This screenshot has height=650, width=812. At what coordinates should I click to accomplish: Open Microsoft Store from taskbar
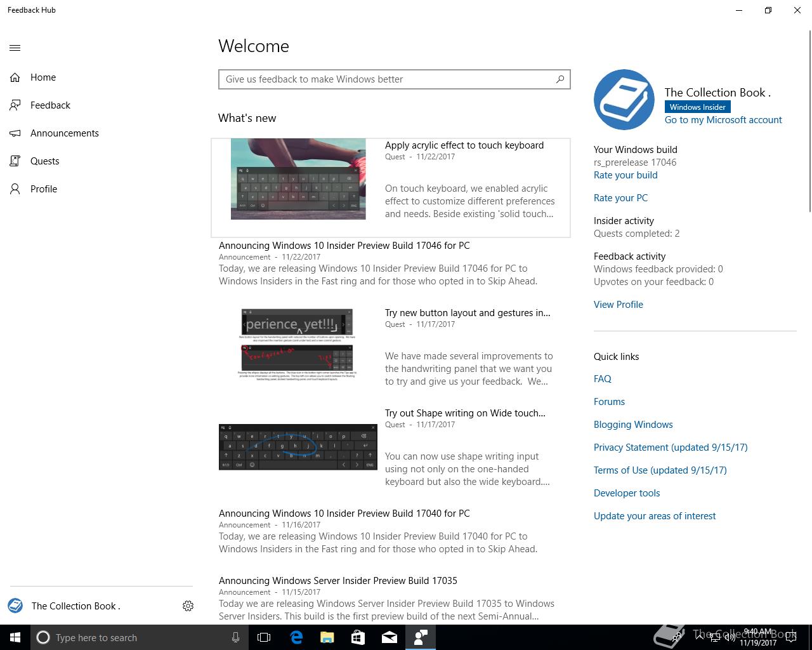coord(358,637)
